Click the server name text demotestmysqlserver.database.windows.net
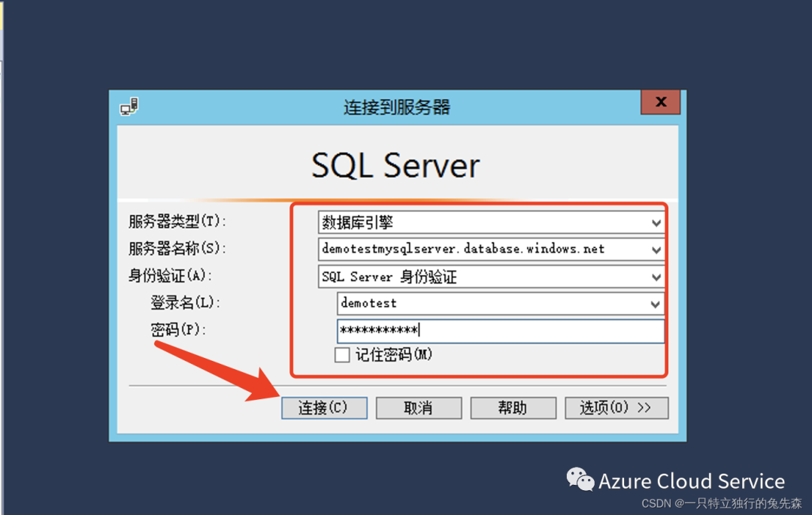Screen dimensions: 812x515 [463, 249]
